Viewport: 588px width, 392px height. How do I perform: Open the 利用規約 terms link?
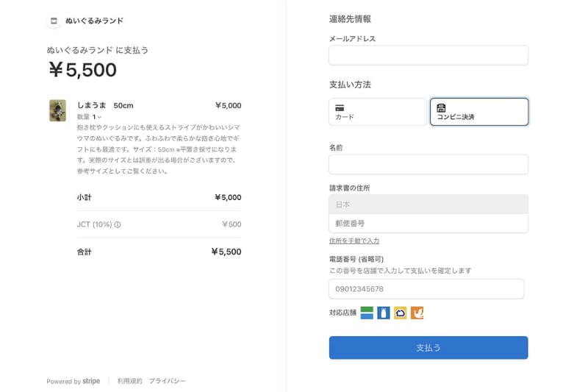(129, 381)
